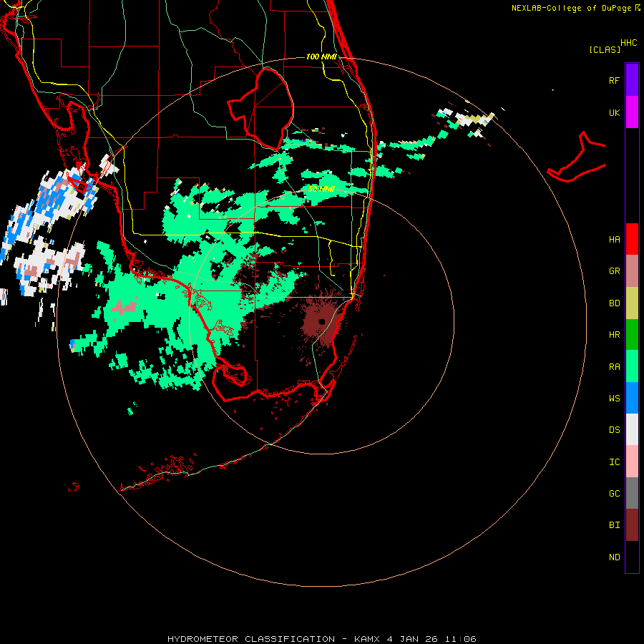The height and width of the screenshot is (644, 644).
Task: Click the 'DS' legend label
Action: pyautogui.click(x=614, y=430)
